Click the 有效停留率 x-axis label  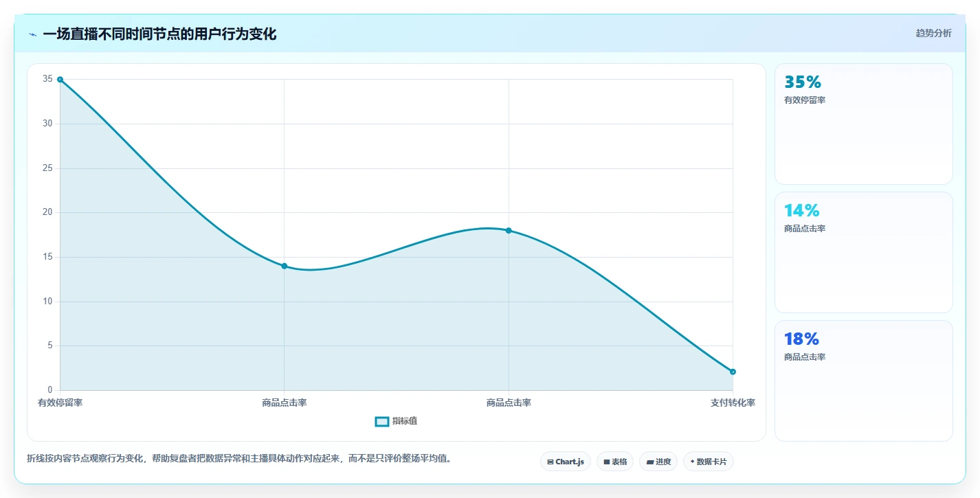(x=60, y=403)
